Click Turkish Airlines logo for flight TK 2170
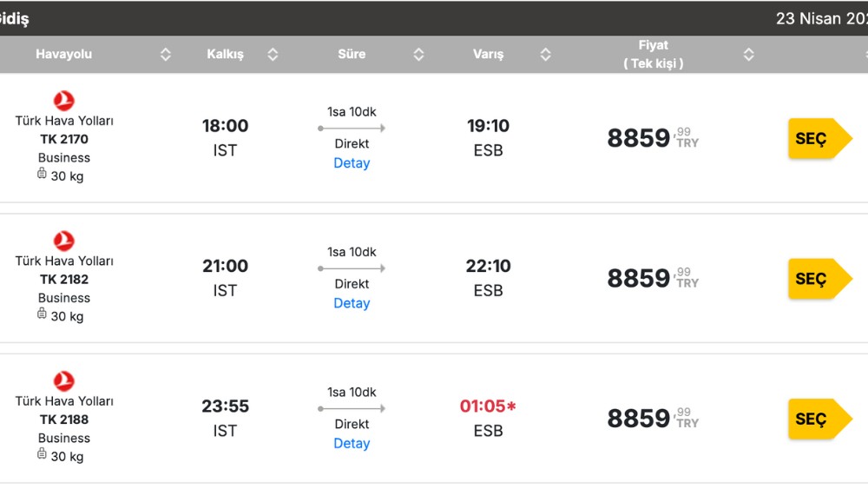 tap(63, 101)
